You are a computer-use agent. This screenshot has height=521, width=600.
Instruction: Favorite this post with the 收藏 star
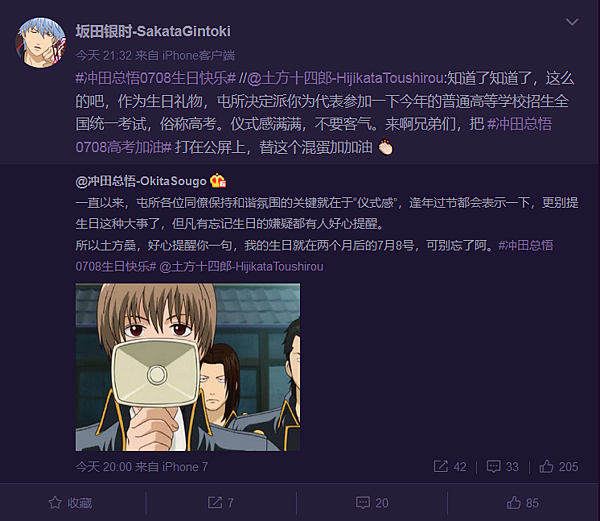tap(70, 503)
